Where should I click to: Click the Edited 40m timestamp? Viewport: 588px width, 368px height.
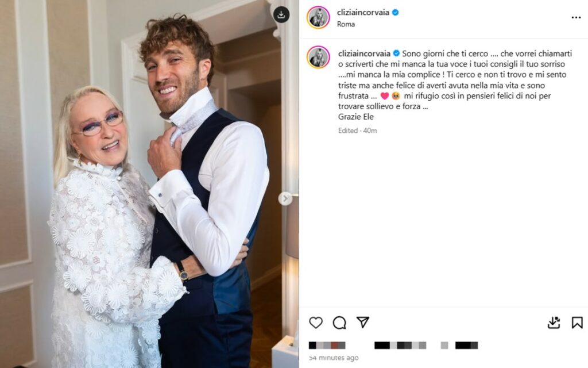coord(357,131)
